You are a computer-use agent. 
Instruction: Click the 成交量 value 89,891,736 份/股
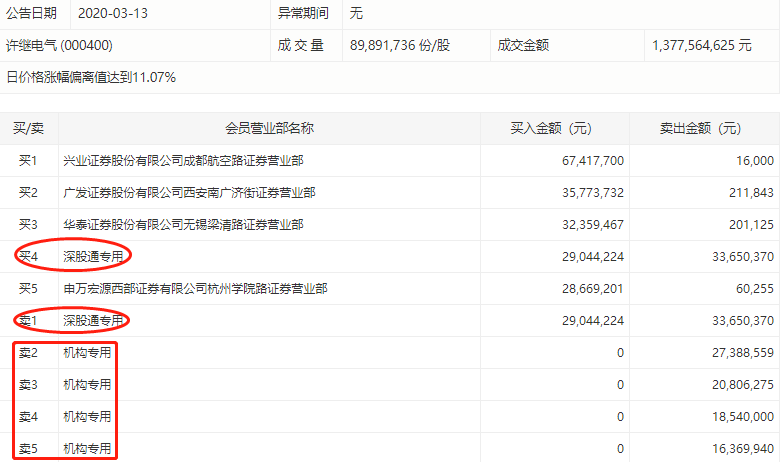click(x=412, y=46)
